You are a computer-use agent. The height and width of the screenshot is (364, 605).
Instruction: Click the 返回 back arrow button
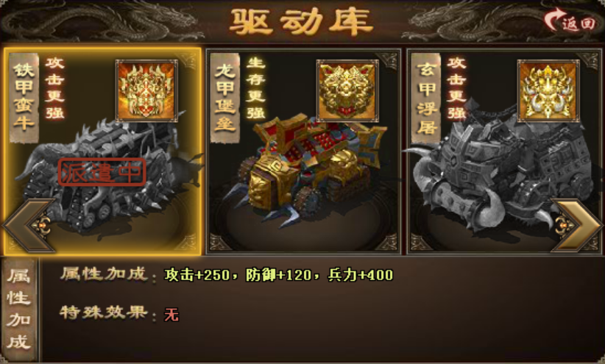pos(570,21)
